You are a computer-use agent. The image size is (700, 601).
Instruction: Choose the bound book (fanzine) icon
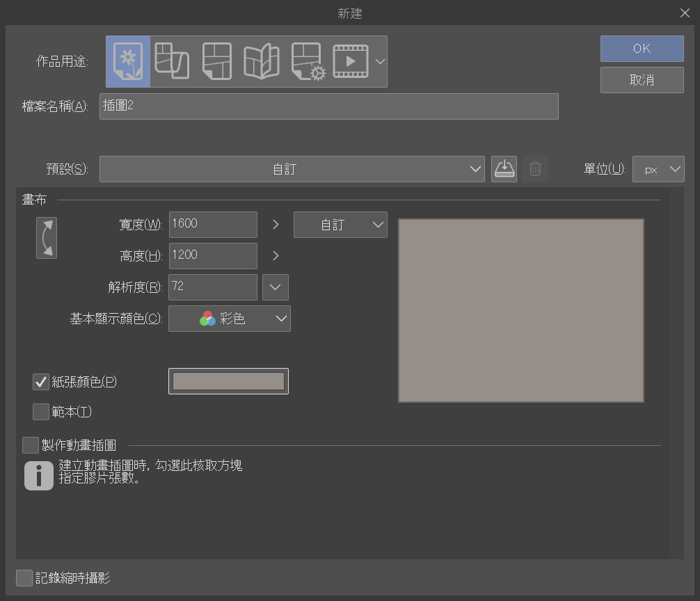pyautogui.click(x=261, y=61)
